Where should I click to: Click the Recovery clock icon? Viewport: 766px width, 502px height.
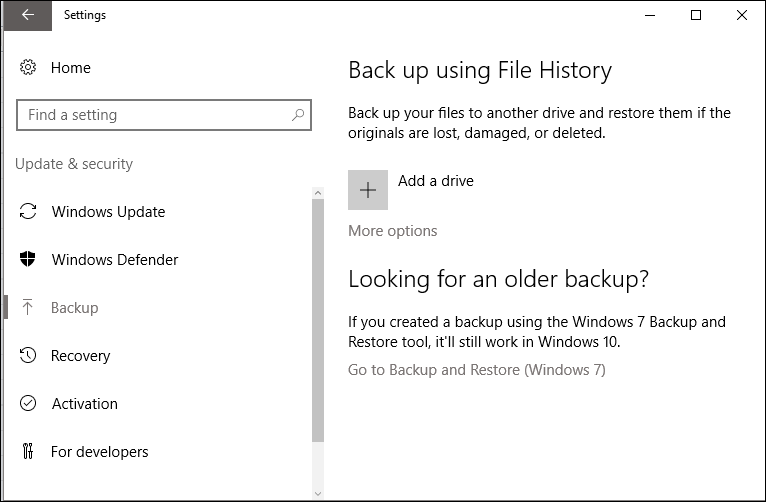(x=28, y=355)
